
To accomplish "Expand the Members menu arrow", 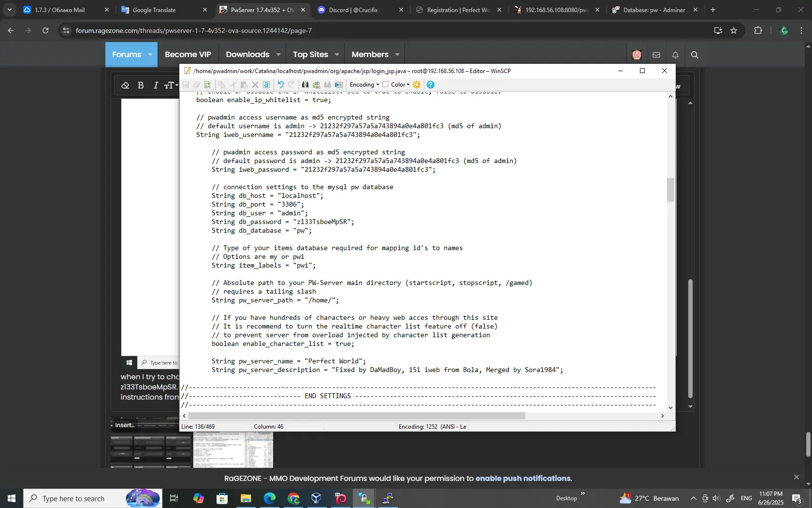I will pos(397,55).
